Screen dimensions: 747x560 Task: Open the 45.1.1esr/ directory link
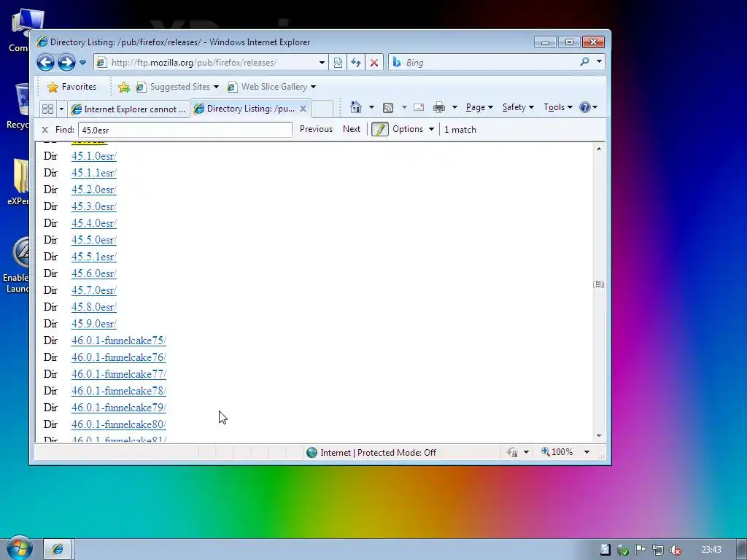(x=94, y=173)
